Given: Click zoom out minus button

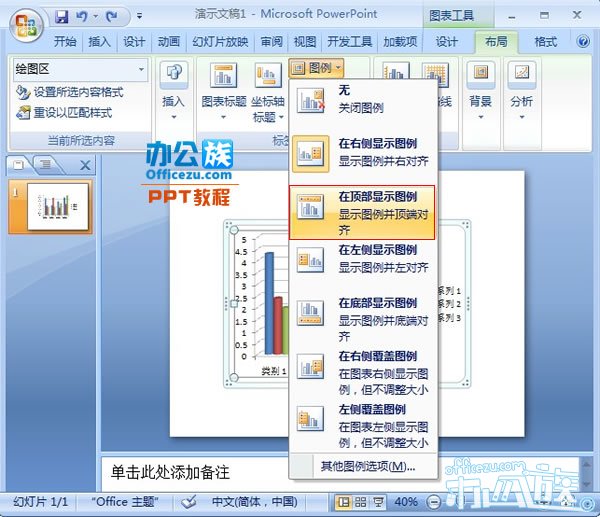Looking at the screenshot, I should (433, 502).
